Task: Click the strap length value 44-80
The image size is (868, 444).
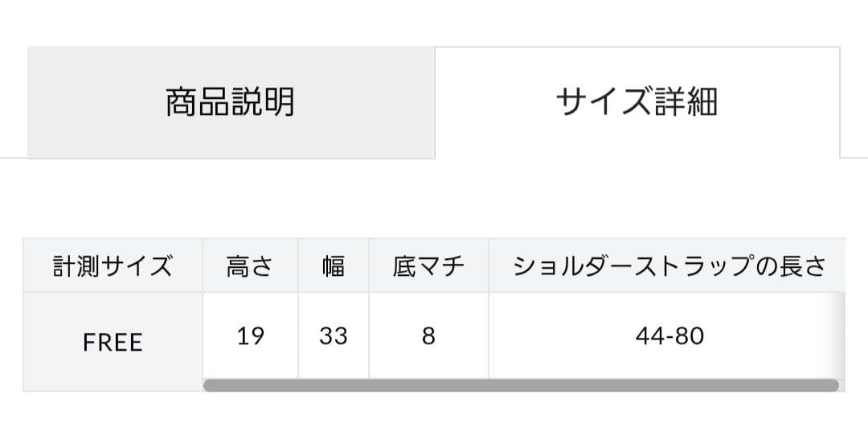Action: pyautogui.click(x=669, y=335)
